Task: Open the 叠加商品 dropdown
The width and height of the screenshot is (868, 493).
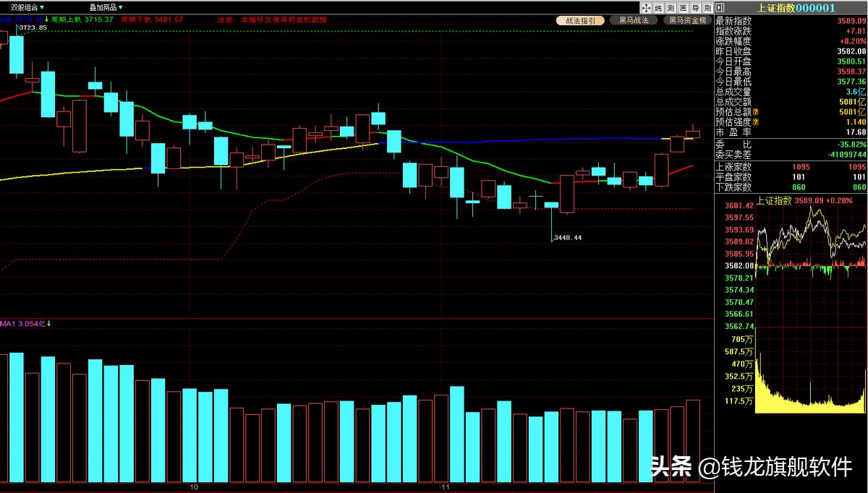Action: [108, 7]
